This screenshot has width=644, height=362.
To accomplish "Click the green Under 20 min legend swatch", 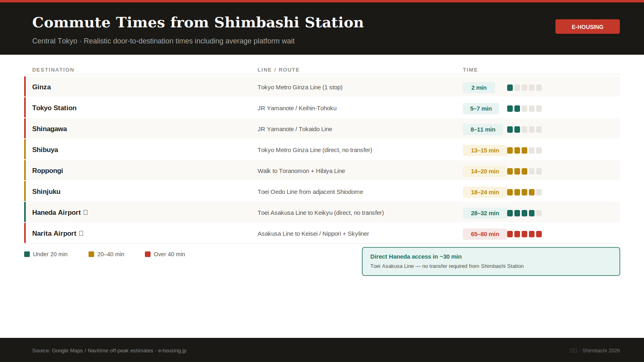I will [27, 254].
